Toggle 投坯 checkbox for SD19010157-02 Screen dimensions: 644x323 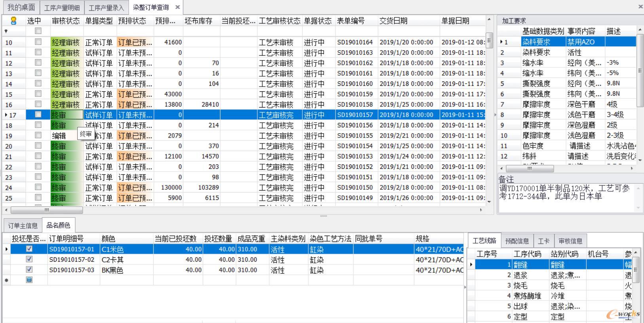[29, 259]
